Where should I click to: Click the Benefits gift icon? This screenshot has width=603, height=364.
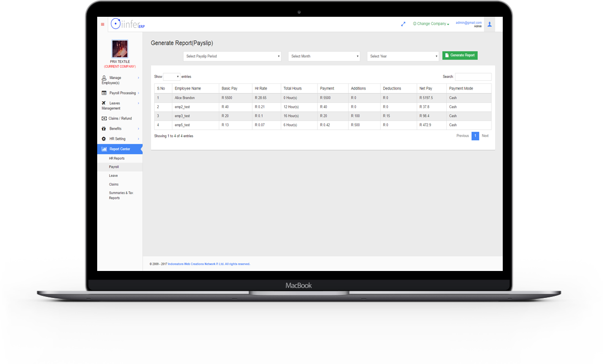(104, 129)
